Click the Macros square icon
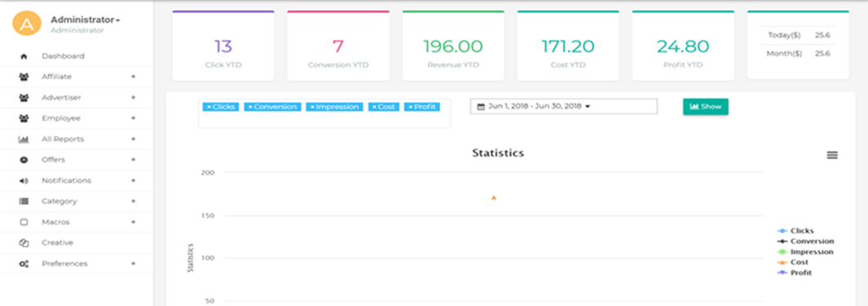Image resolution: width=868 pixels, height=306 pixels. point(23,223)
